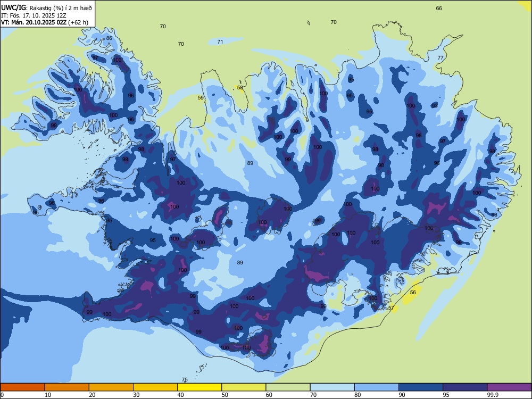
Task: Click the 60–70 light green legend swatch
Action: tap(288, 387)
